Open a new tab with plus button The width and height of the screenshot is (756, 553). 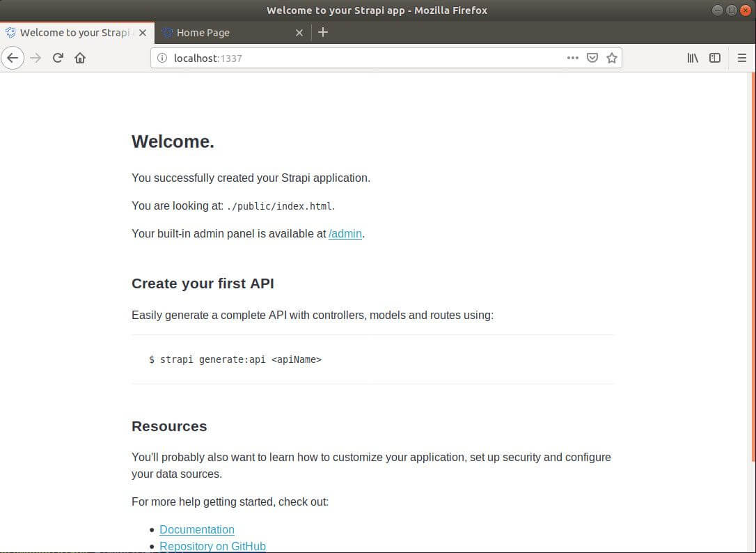click(x=322, y=32)
